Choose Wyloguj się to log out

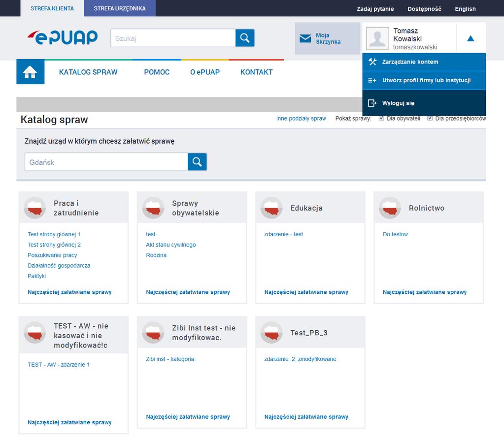pyautogui.click(x=424, y=103)
